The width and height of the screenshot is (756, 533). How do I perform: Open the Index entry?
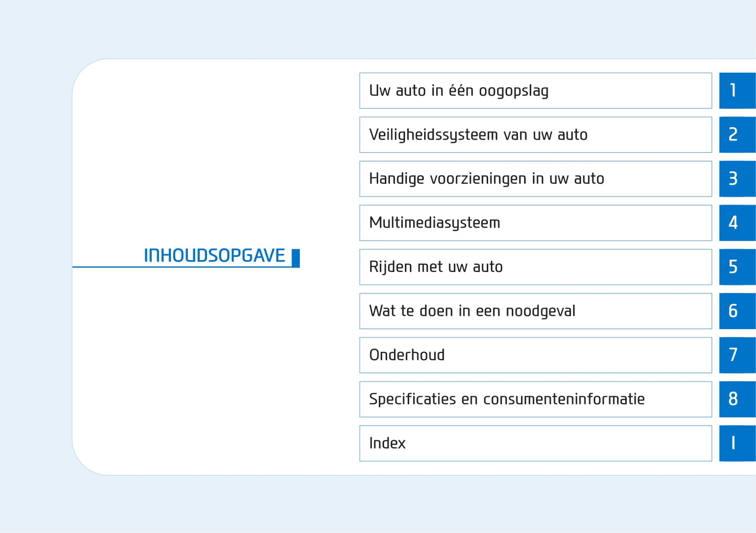coord(535,443)
